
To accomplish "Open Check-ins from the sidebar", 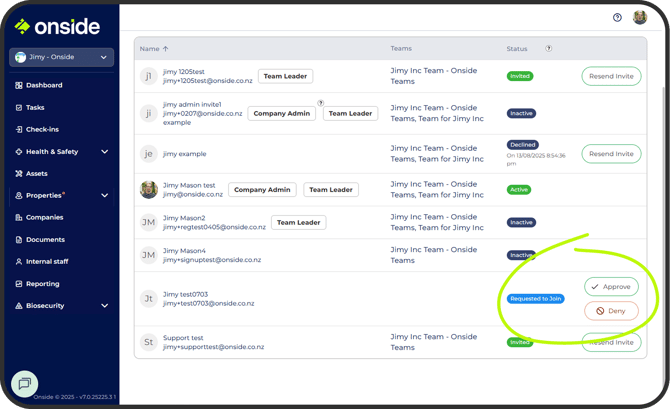I will pyautogui.click(x=42, y=130).
